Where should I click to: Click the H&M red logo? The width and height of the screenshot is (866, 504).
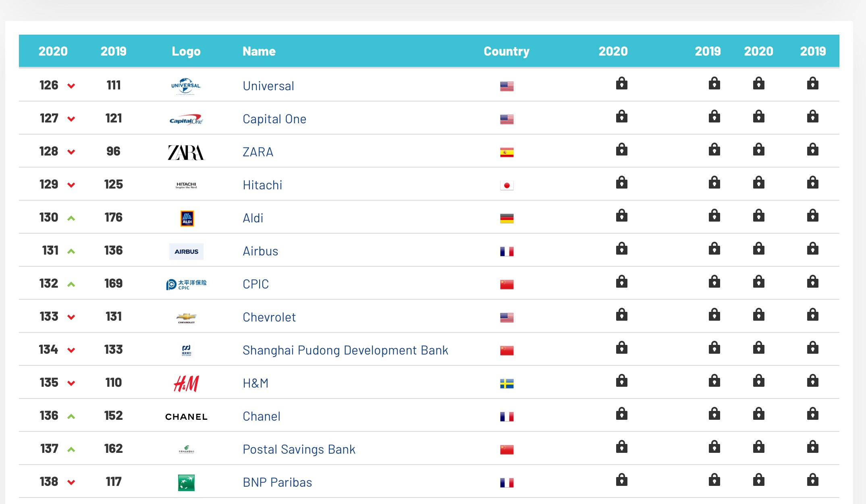click(x=186, y=384)
